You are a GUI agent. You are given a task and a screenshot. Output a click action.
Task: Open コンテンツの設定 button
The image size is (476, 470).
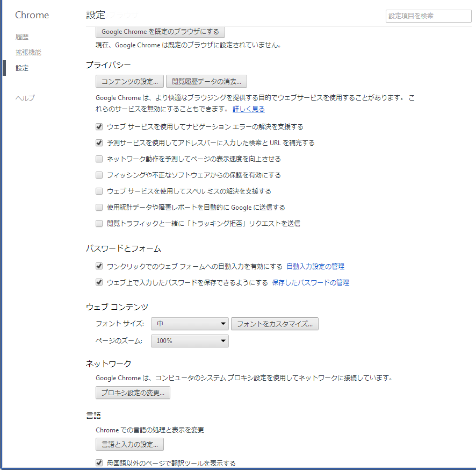tap(129, 82)
